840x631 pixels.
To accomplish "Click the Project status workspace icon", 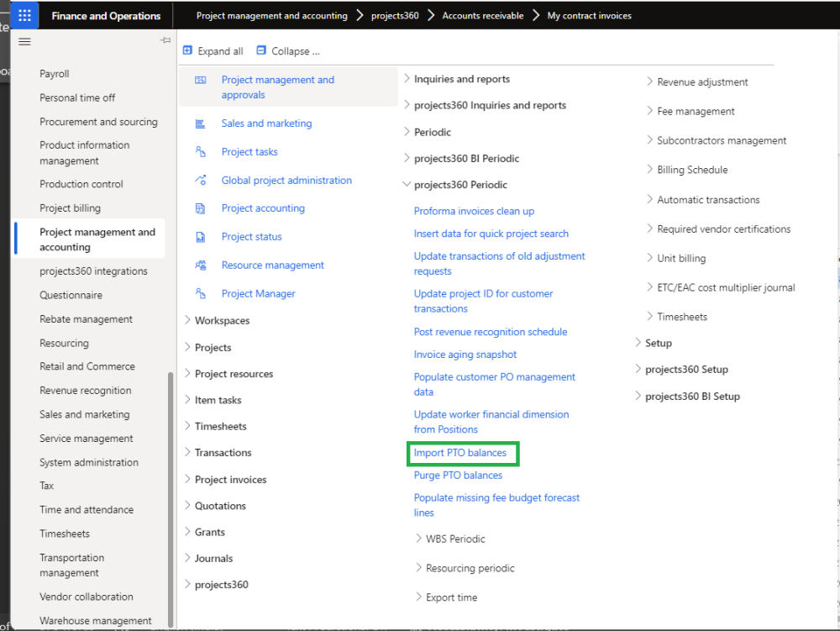I will click(x=201, y=237).
